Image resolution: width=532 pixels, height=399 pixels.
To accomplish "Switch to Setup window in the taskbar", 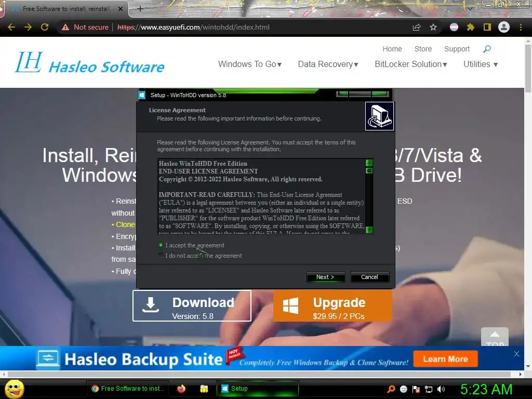I will [258, 389].
